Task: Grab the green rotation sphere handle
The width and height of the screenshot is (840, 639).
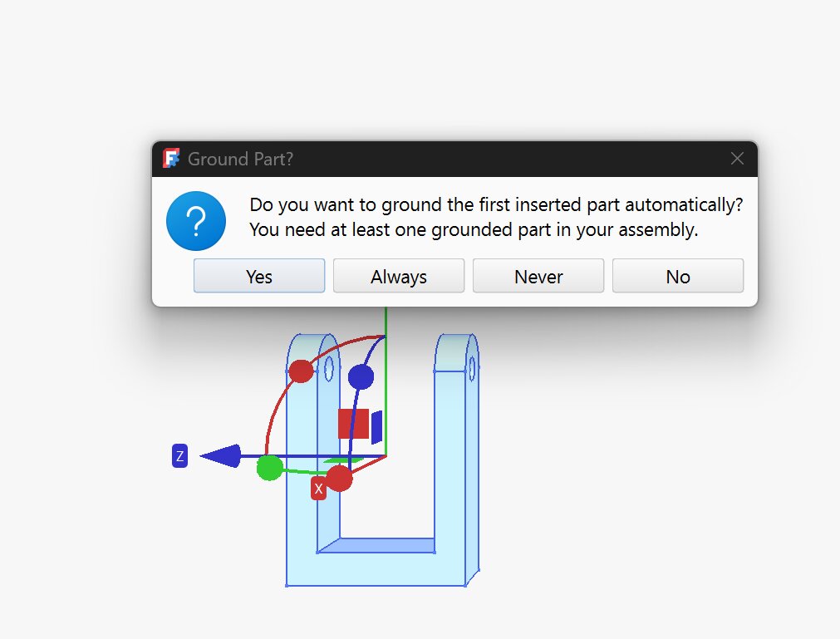Action: point(269,468)
